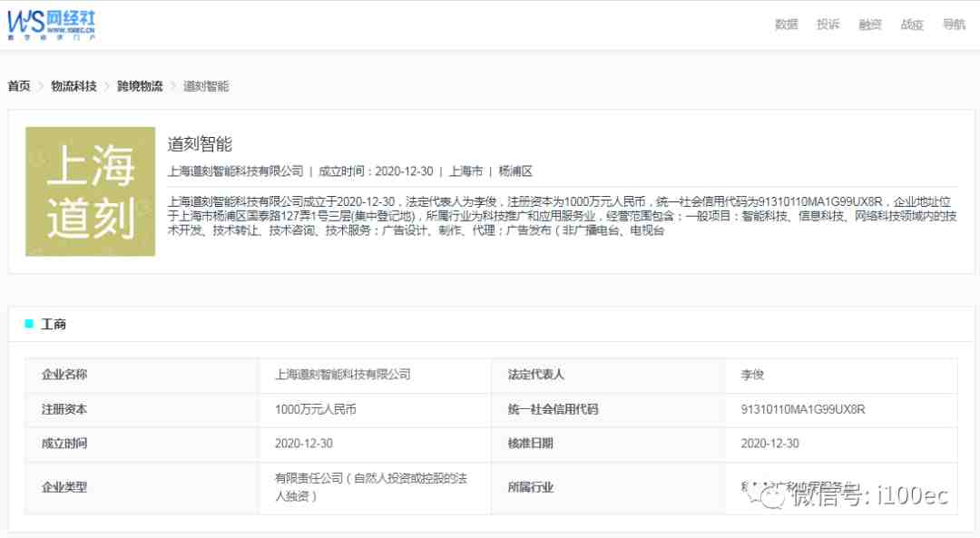This screenshot has width=980, height=538.
Task: Click the 1000万元人民币 value cell
Action: pyautogui.click(x=375, y=410)
